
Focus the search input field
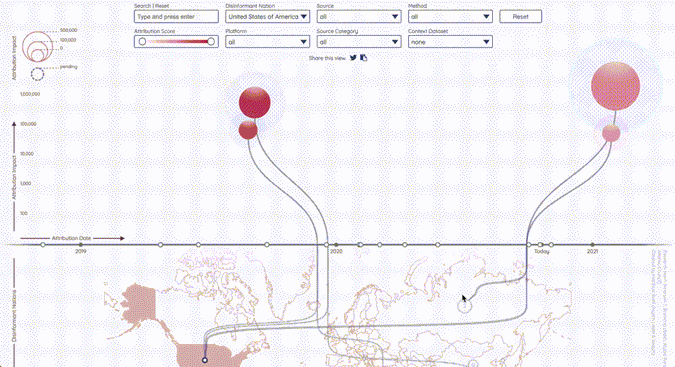(176, 17)
